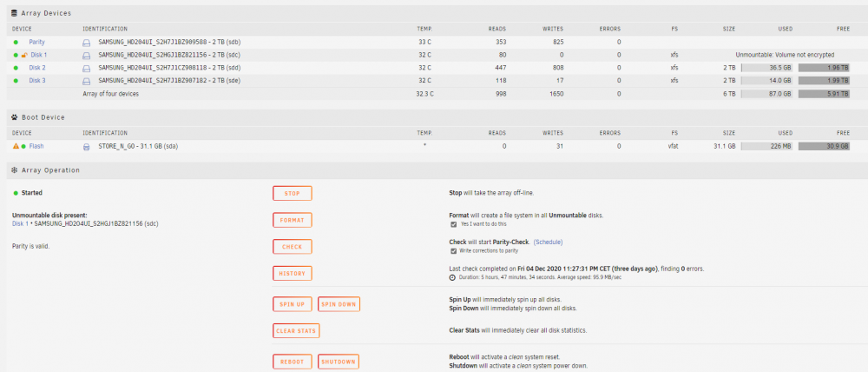Click Disk 2 free space bar 1.96 TB
868x372 pixels.
pos(825,68)
